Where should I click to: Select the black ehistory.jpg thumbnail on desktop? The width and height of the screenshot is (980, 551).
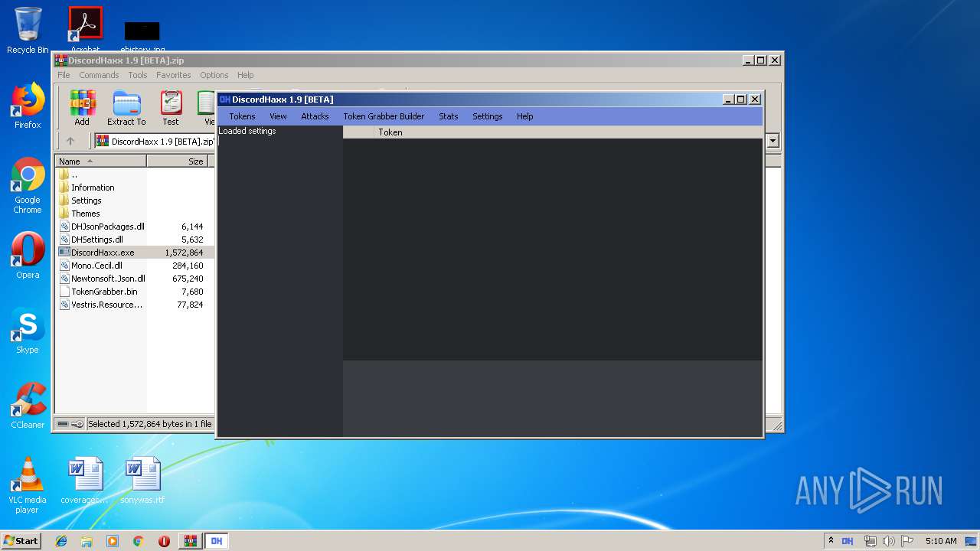coord(142,31)
